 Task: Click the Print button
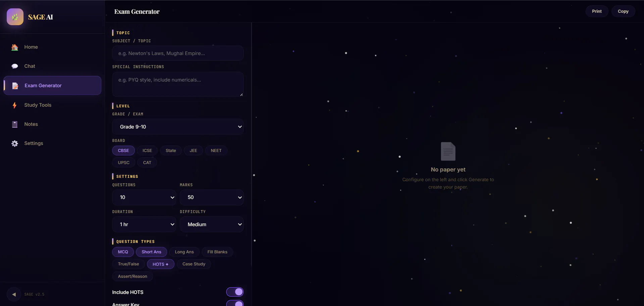tap(597, 11)
